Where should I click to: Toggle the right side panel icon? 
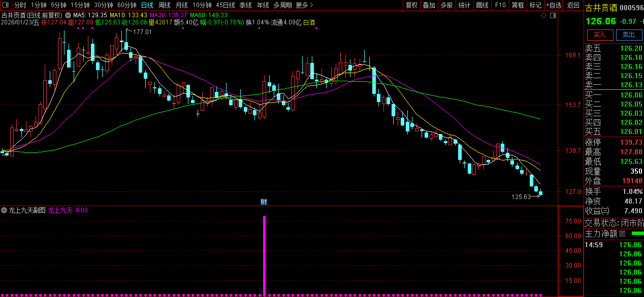pyautogui.click(x=554, y=16)
